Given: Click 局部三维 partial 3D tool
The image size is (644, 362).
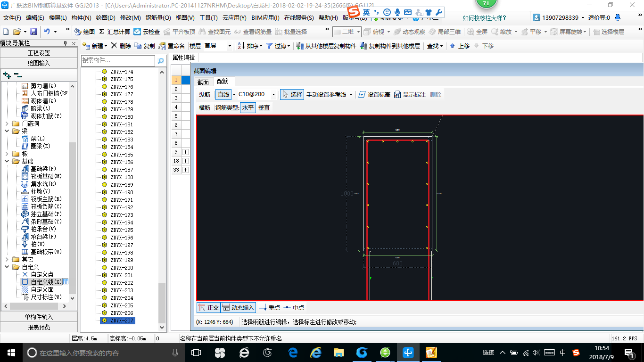Looking at the screenshot, I should click(445, 32).
